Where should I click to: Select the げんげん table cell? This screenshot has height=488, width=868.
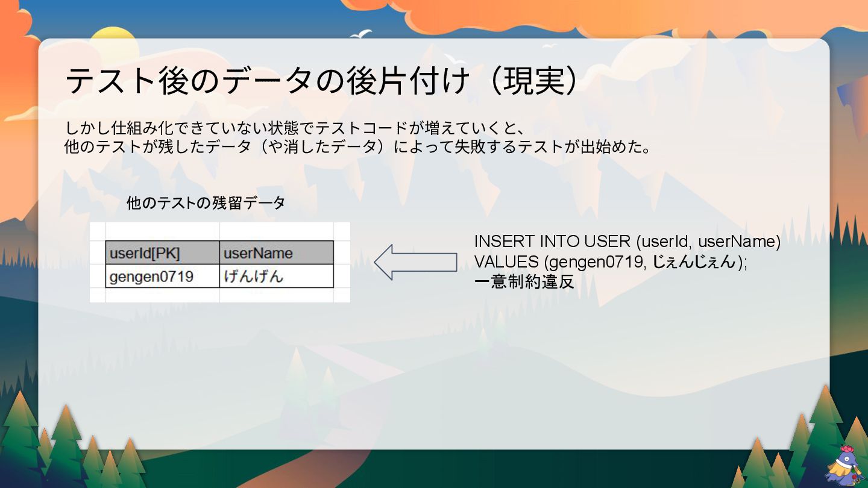pyautogui.click(x=276, y=276)
